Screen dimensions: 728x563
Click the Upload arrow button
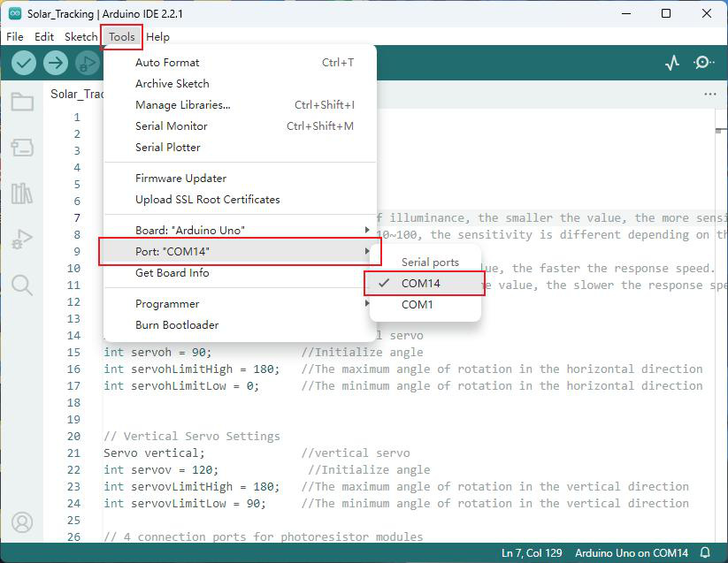[x=56, y=63]
